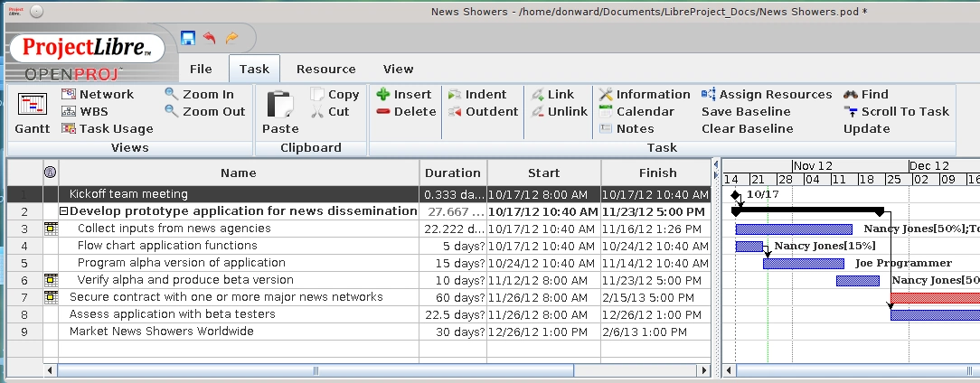
Task: Delete the selected task
Action: click(406, 112)
